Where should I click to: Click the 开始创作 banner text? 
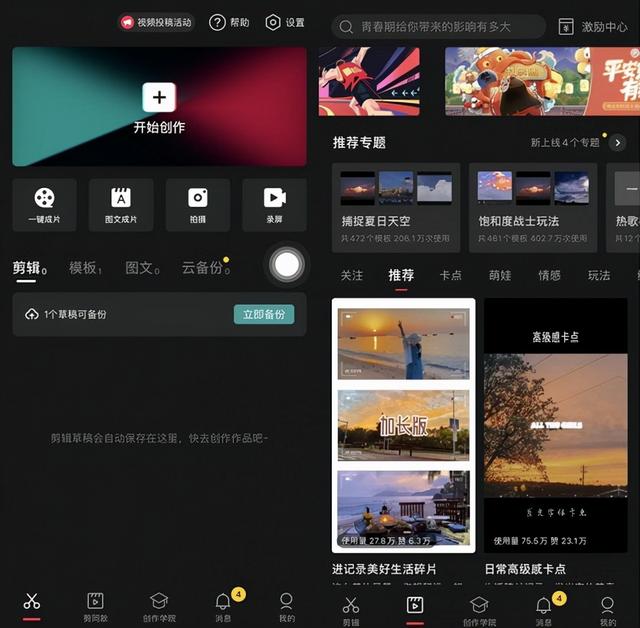pyautogui.click(x=159, y=127)
